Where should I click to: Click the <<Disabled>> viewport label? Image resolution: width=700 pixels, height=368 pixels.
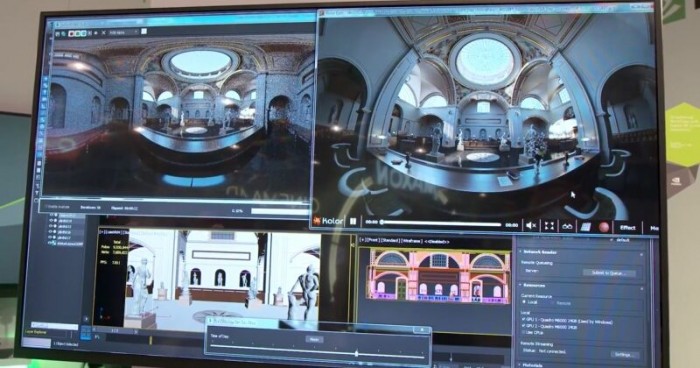[x=436, y=242]
